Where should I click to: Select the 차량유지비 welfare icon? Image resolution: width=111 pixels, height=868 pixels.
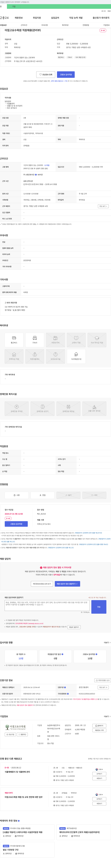pyautogui.click(x=55, y=340)
